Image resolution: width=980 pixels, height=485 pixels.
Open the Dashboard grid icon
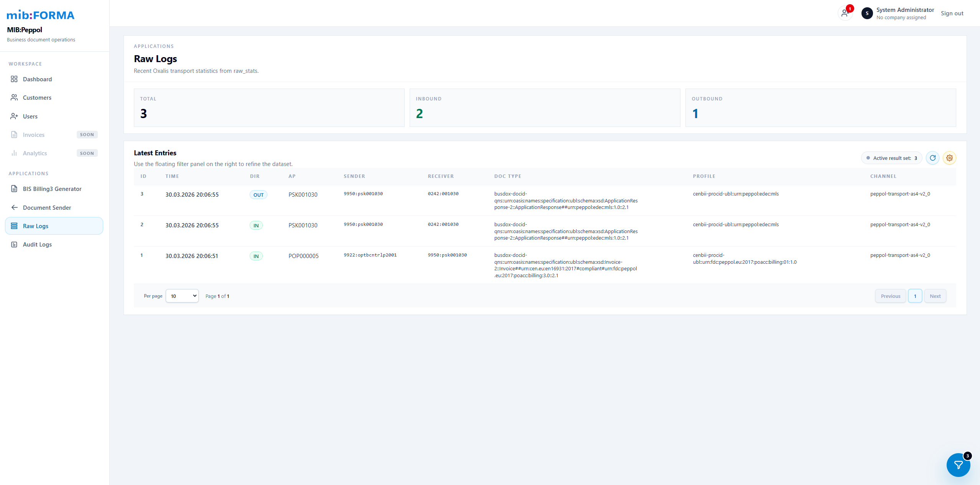tap(14, 79)
